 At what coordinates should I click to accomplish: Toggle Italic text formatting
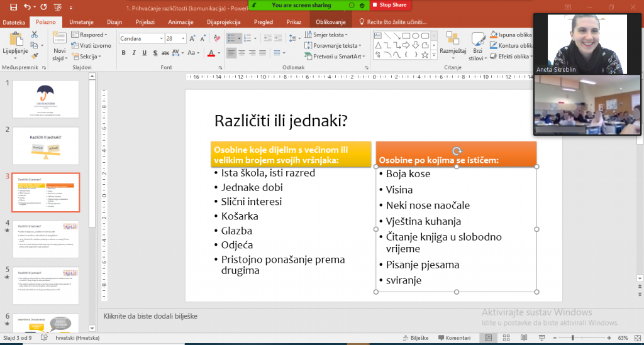(135, 53)
